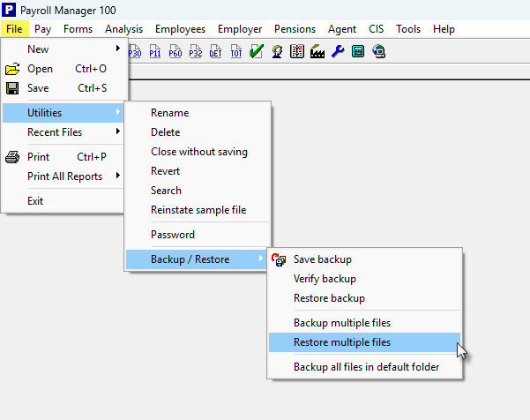Click the globe and computer internet icon
Viewport: 530px width, 420px height.
point(378,51)
